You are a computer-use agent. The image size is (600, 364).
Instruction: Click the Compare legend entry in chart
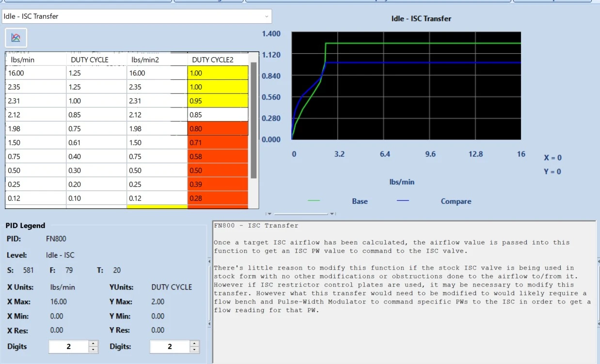tap(456, 201)
